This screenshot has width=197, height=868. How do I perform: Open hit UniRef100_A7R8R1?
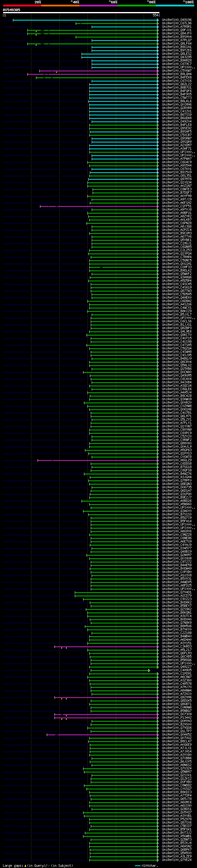pos(177,26)
